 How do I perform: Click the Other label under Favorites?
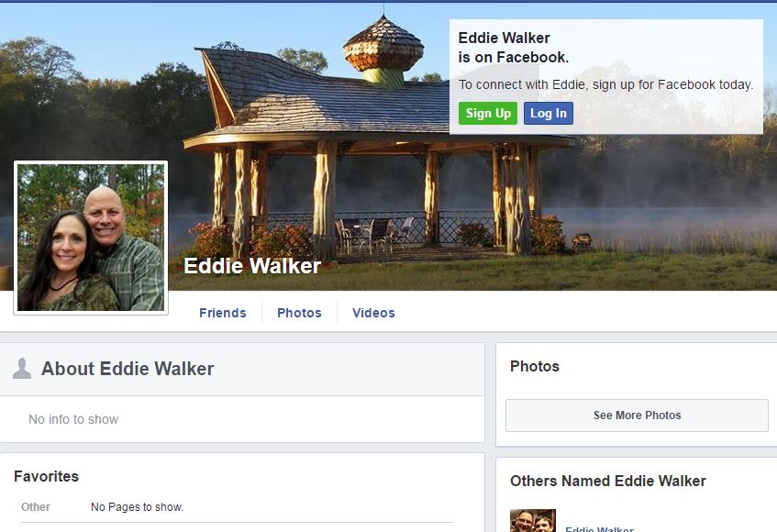coord(36,507)
